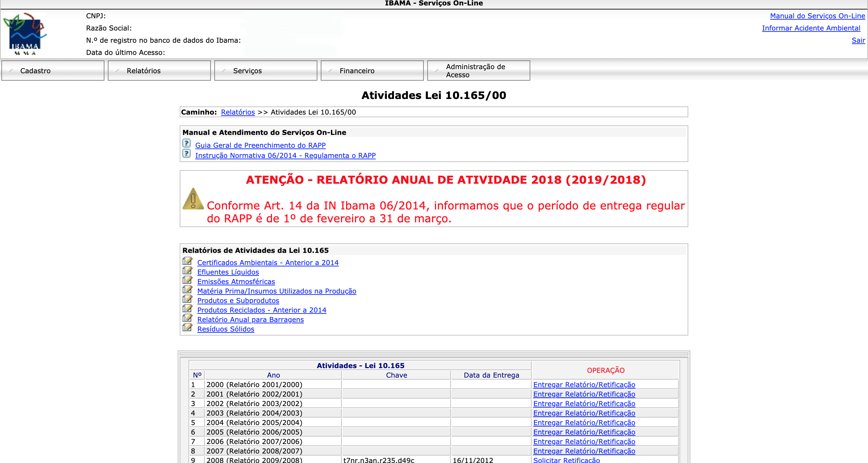Click the 'Atividades Lei 10.165/00' page heading

coord(434,95)
